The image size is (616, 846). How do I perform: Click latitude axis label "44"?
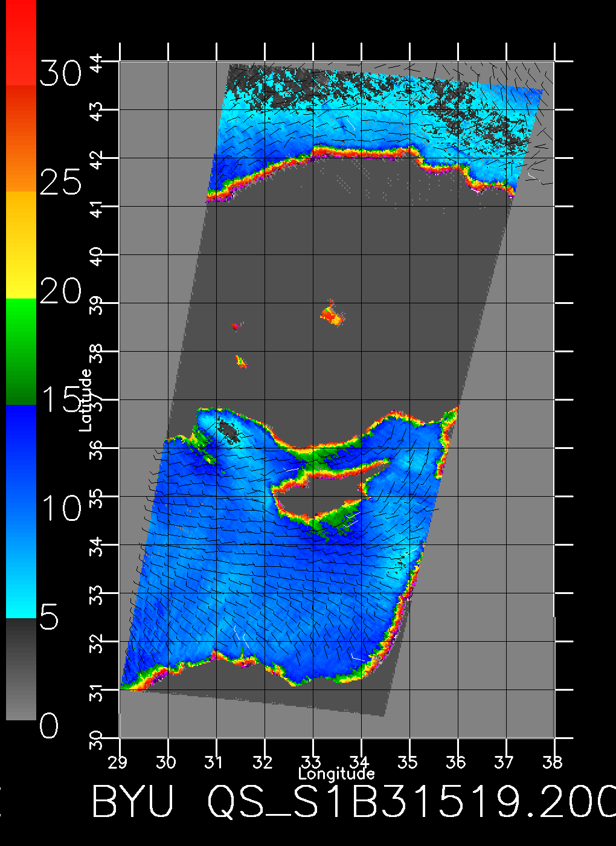[97, 63]
